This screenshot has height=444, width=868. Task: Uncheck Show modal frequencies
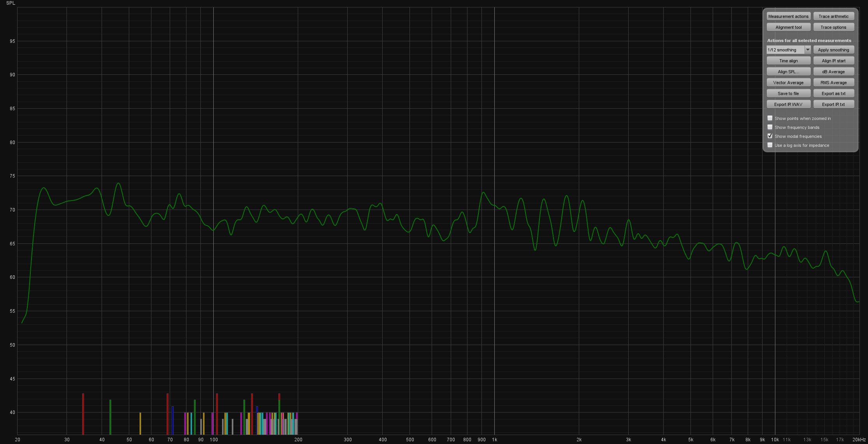(770, 136)
